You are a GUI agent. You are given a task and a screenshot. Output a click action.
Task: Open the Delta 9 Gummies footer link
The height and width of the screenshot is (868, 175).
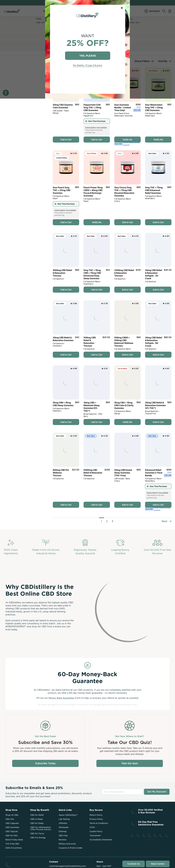pyautogui.click(x=13, y=848)
